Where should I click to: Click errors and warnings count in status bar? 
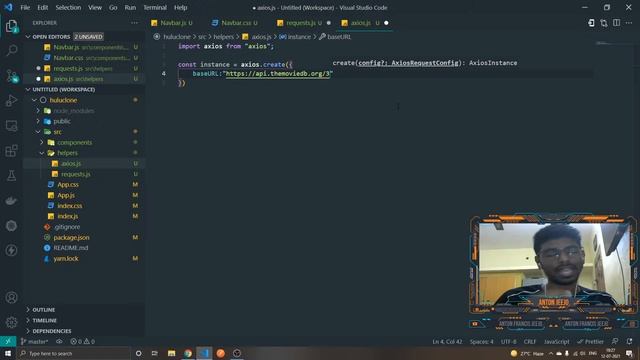[x=82, y=341]
